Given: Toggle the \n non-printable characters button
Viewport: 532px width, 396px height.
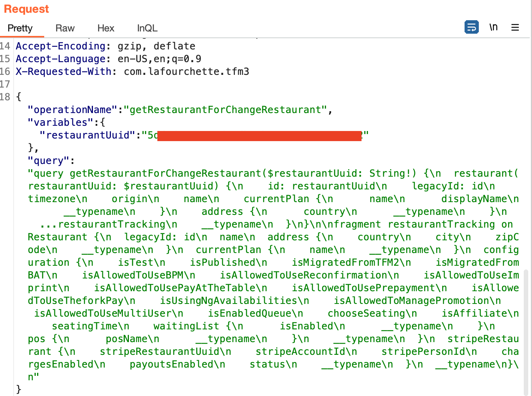Looking at the screenshot, I should [x=493, y=27].
